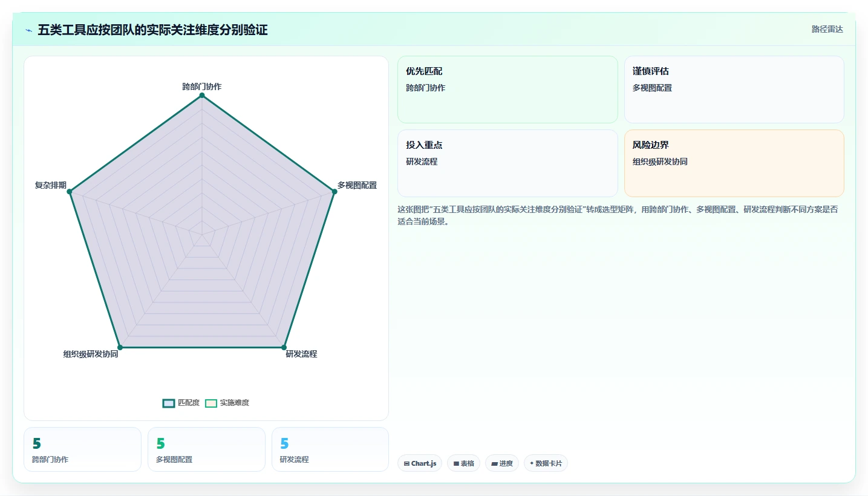The width and height of the screenshot is (868, 496).
Task: Toggle the 匹配度 legend series
Action: (x=181, y=403)
